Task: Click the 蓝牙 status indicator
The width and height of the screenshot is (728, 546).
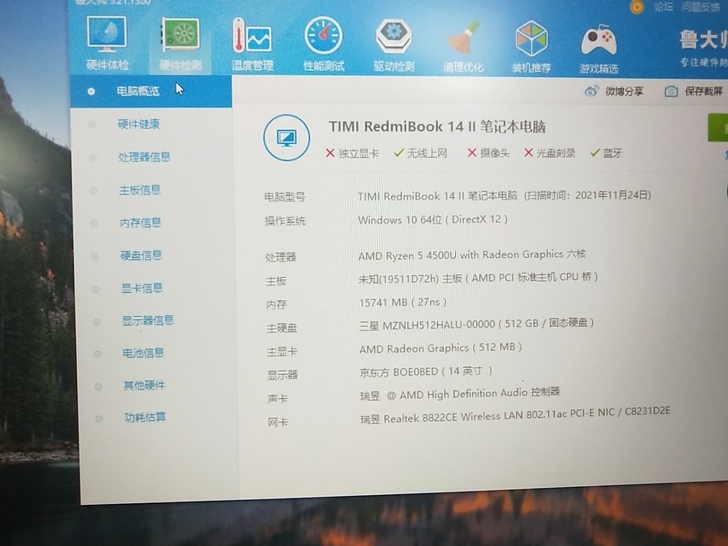Action: (x=606, y=153)
